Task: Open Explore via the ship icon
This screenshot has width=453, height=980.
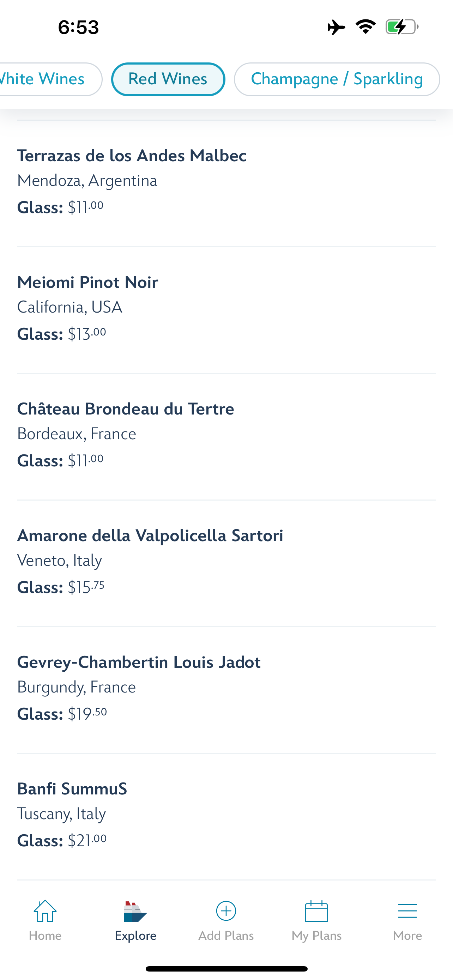Action: 135,912
